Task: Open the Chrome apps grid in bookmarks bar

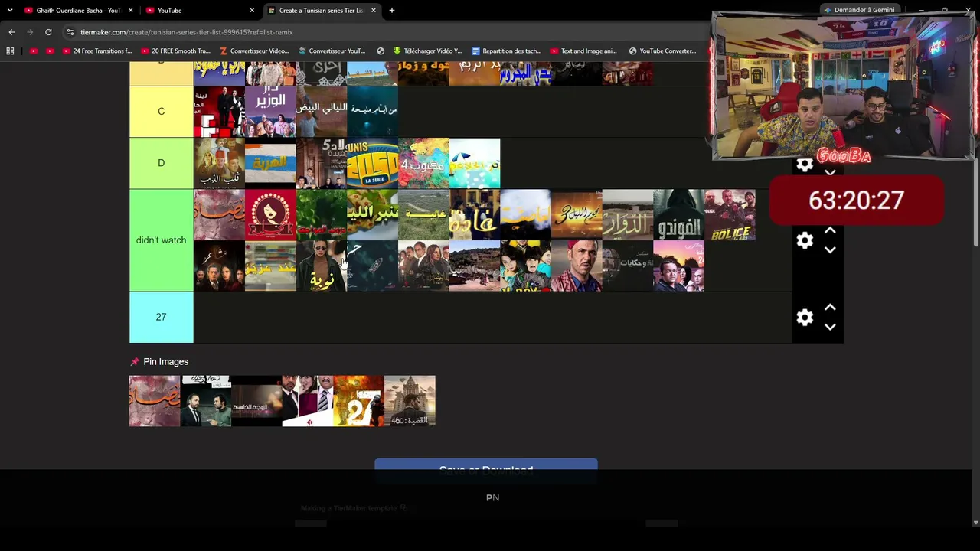Action: point(10,51)
